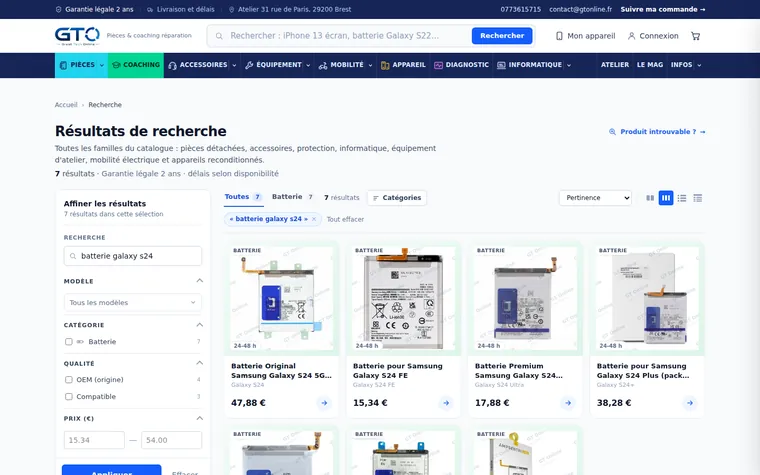Switch to list view layout
760x475 pixels.
682,198
